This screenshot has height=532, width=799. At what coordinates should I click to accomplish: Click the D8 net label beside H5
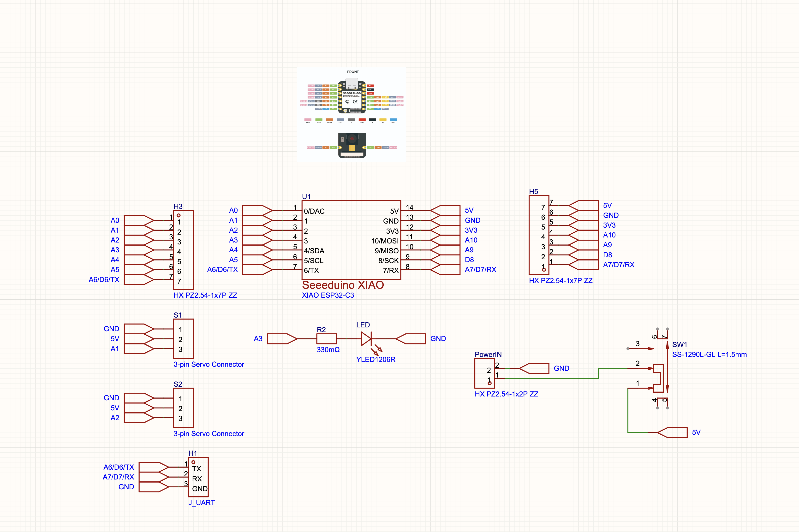(x=608, y=255)
